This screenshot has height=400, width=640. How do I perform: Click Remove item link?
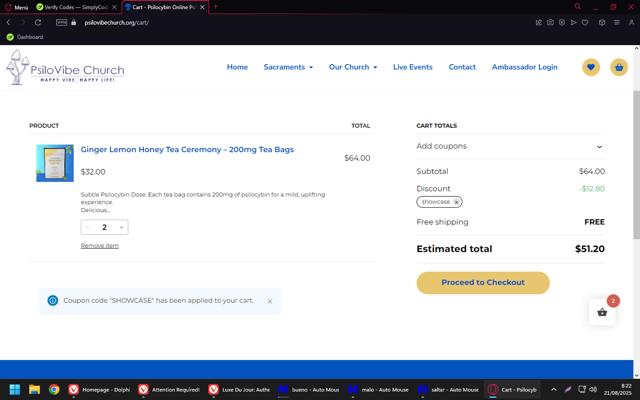click(100, 246)
